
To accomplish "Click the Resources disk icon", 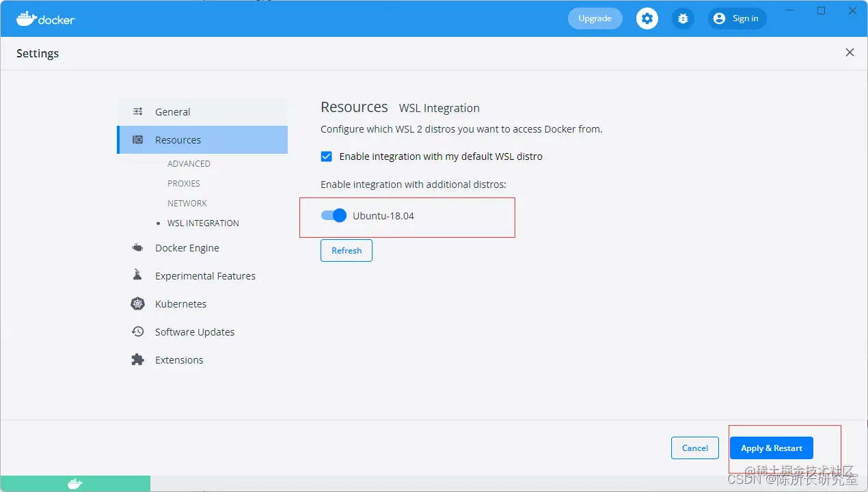I will pos(138,139).
